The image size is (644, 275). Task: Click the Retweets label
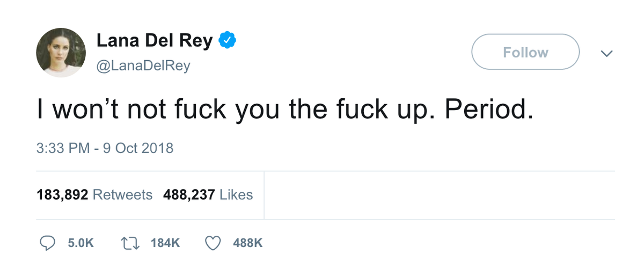coord(123,194)
